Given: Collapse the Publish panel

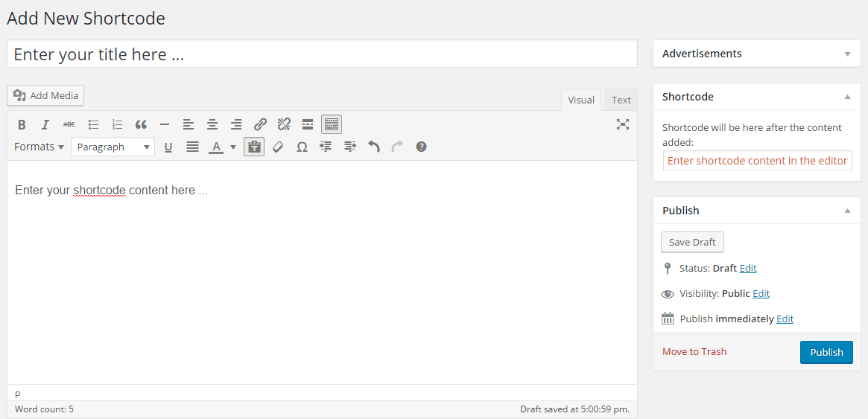Looking at the screenshot, I should tap(847, 211).
